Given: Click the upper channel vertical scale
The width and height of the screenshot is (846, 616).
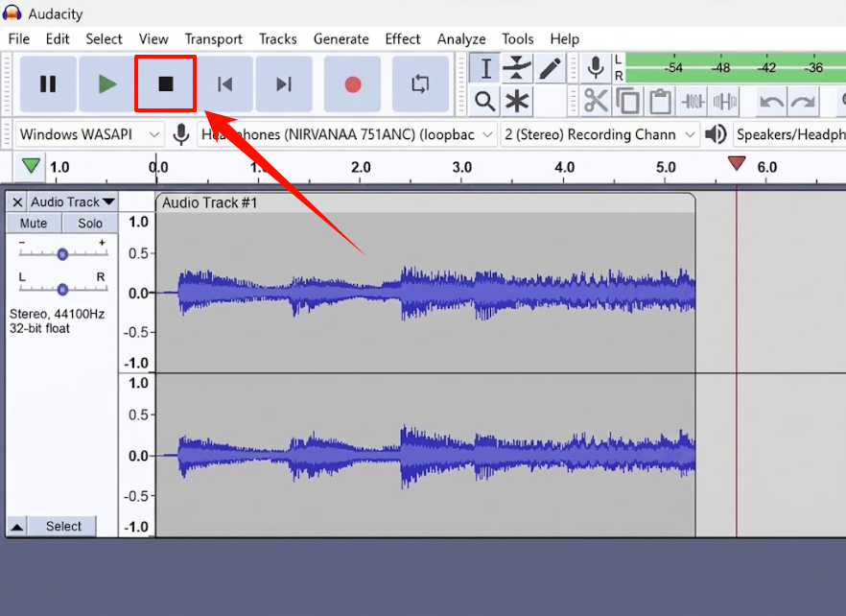Looking at the screenshot, I should click(x=137, y=293).
